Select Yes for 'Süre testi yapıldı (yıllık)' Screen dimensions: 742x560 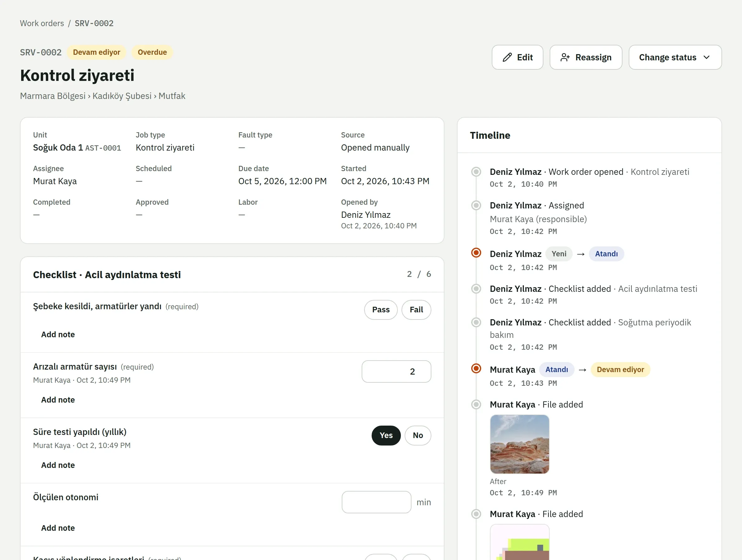(386, 435)
